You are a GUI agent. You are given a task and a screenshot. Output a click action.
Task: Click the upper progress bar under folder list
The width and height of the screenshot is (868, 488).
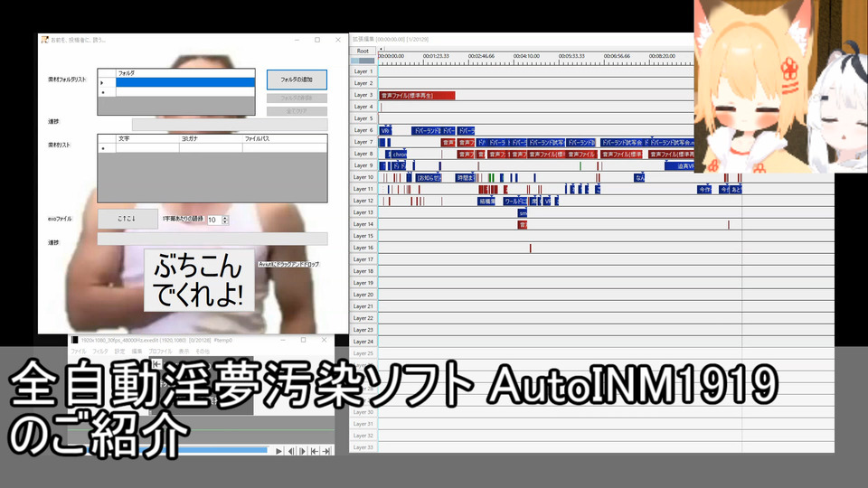pos(230,125)
